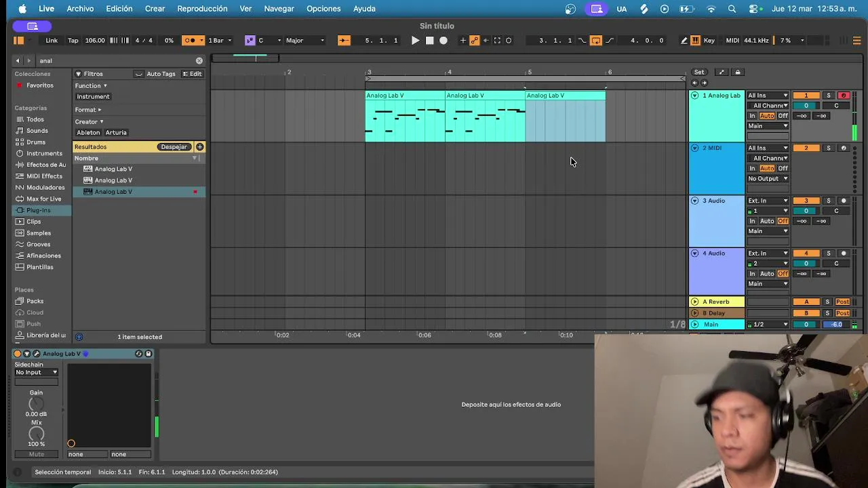Screen dimensions: 868x488
Task: Toggle the MIDI map mode button
Action: (x=732, y=41)
